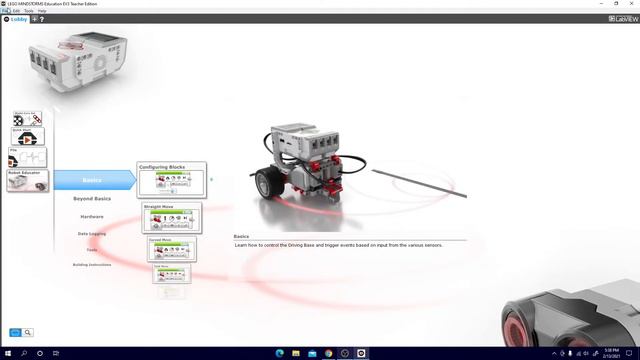This screenshot has height=360, width=640.
Task: Click the blue content view button
Action: 15,333
